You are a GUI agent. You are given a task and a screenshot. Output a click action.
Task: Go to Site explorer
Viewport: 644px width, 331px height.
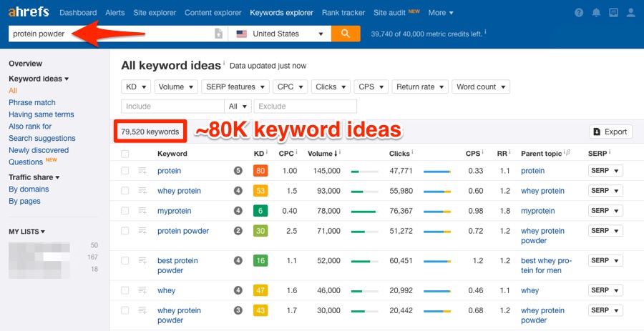(155, 13)
